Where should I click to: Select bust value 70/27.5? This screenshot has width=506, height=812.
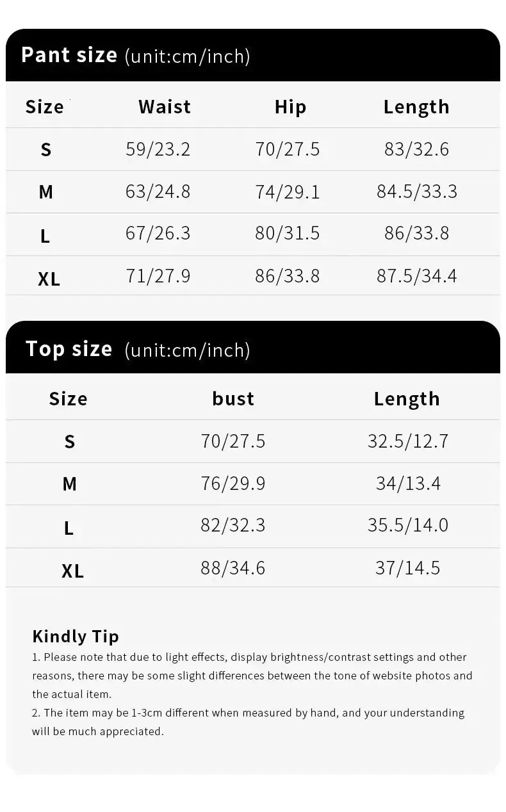tap(233, 441)
